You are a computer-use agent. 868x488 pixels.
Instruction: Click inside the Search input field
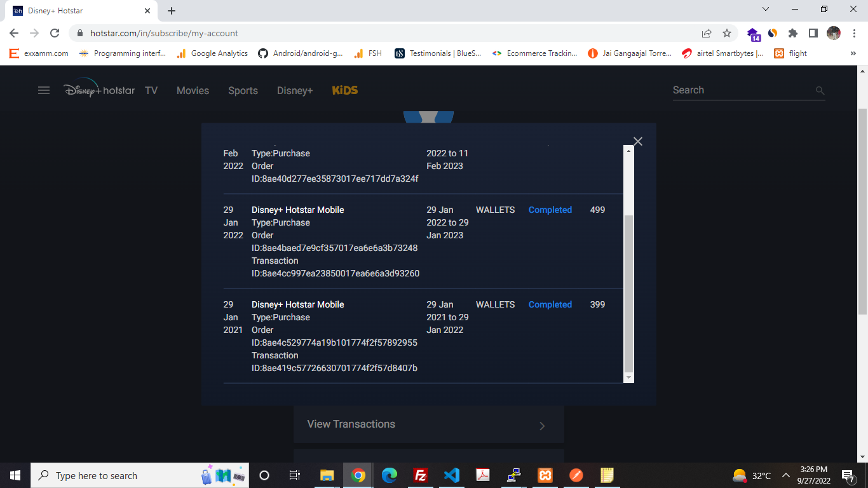(x=731, y=90)
